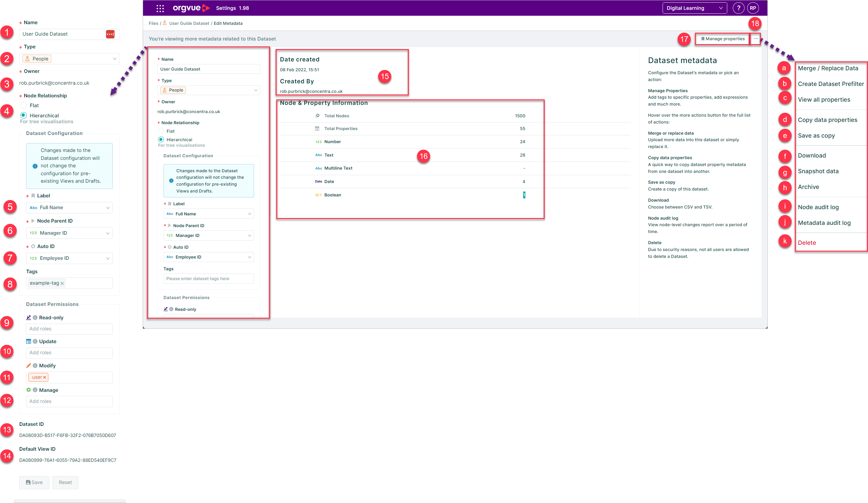
Task: Click highlighted Boolean count value
Action: 524,195
